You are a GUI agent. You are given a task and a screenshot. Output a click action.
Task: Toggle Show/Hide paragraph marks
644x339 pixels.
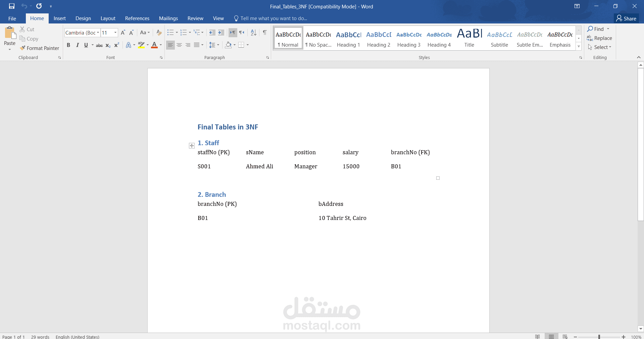[265, 33]
